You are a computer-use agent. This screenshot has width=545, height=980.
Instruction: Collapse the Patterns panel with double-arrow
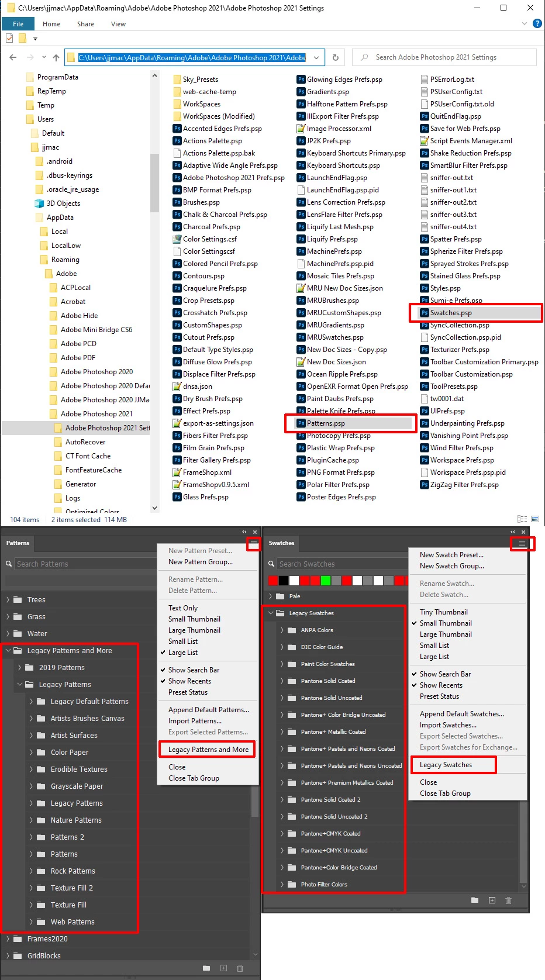(244, 532)
